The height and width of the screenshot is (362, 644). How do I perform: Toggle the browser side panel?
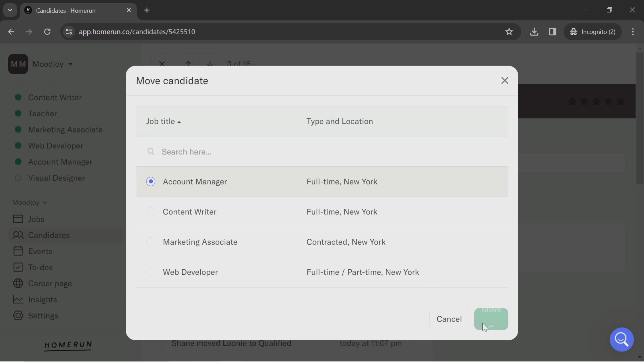click(x=552, y=32)
